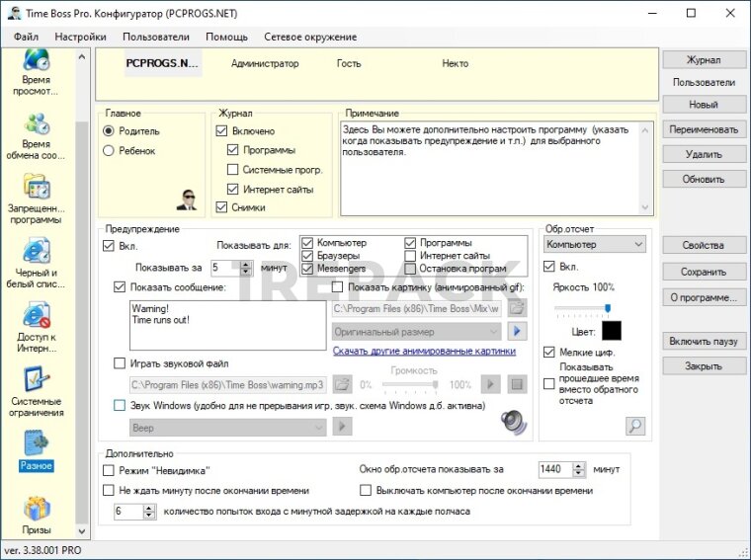Click Скачать другие анимированные картинки link
The width and height of the screenshot is (751, 560).
(x=424, y=351)
